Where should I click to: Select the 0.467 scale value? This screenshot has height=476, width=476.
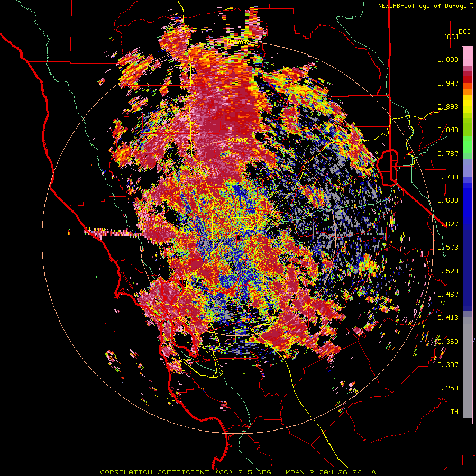(x=448, y=295)
